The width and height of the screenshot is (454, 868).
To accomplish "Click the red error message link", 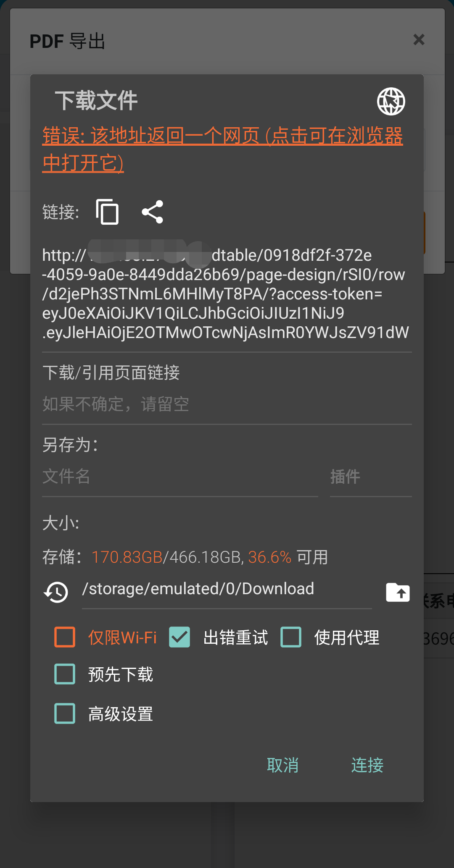I will coord(223,149).
